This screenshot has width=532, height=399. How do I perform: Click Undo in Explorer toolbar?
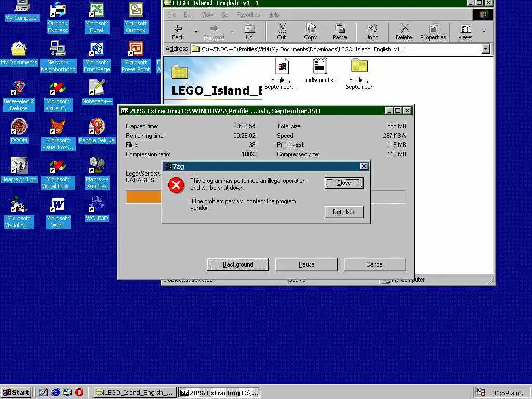372,32
